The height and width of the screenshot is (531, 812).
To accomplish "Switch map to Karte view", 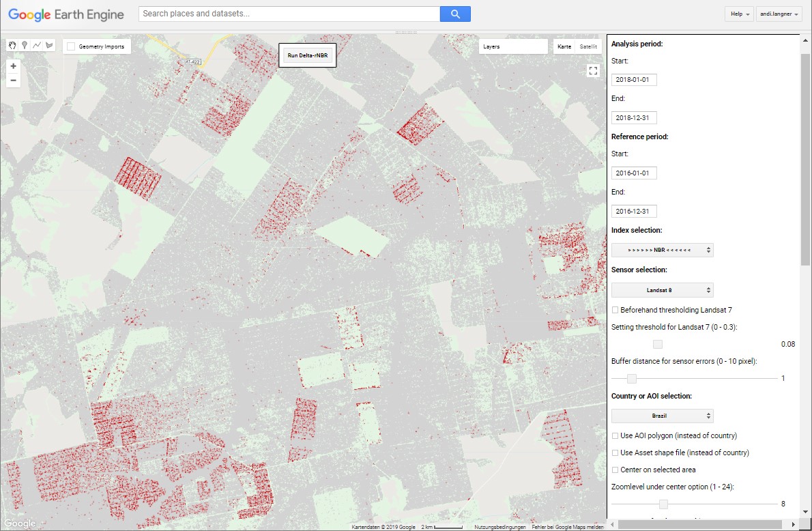I will (x=564, y=46).
